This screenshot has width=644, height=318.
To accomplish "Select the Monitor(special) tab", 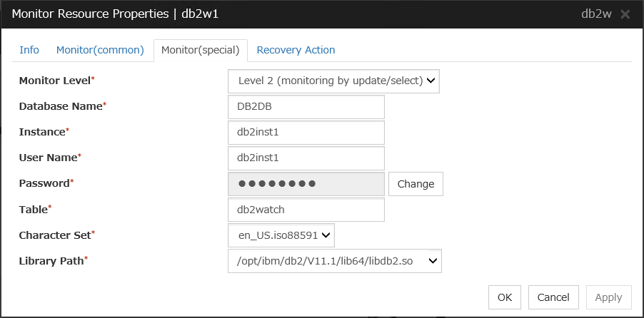I will (x=201, y=51).
